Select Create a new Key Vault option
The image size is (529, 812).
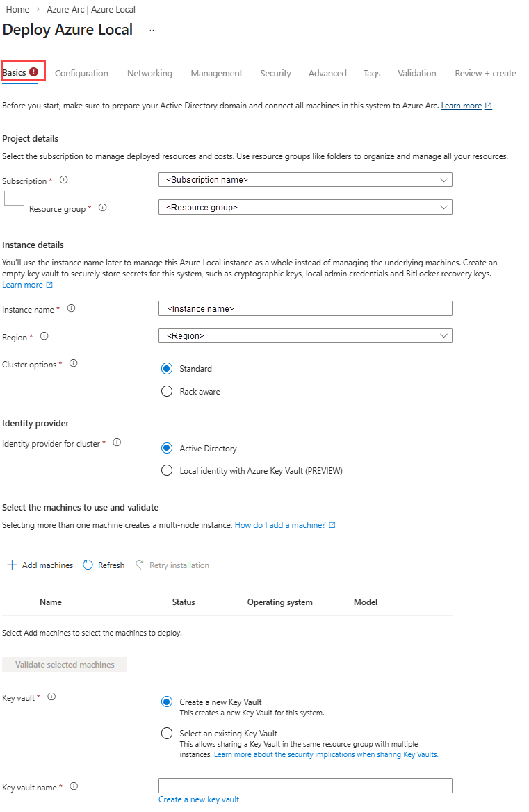[167, 702]
